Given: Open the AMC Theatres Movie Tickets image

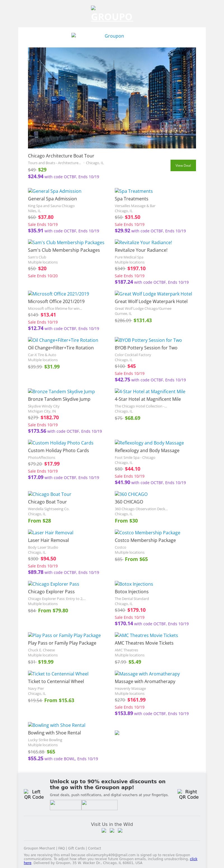Looking at the screenshot, I should coord(146,635).
